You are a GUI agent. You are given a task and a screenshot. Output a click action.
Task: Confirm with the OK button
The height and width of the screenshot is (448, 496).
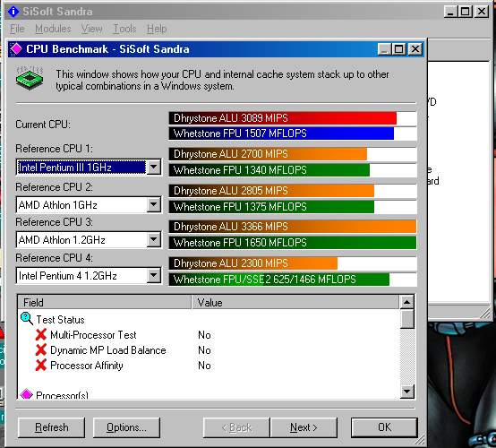(x=384, y=427)
